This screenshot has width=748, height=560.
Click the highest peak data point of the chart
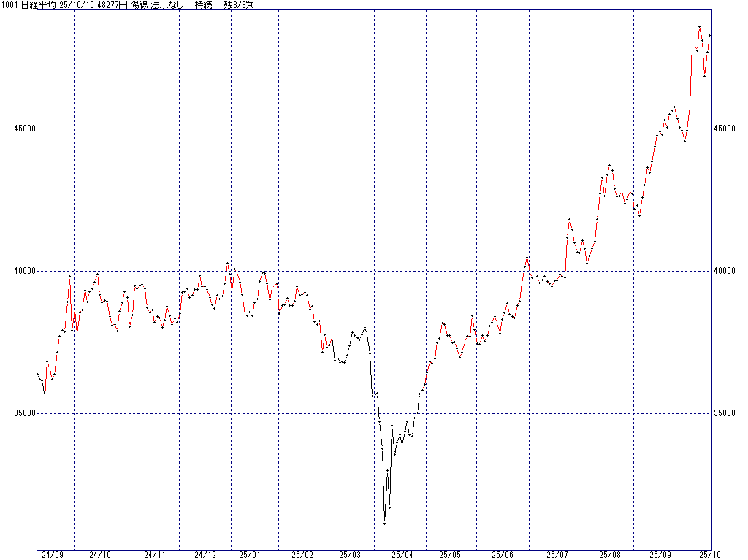(699, 27)
